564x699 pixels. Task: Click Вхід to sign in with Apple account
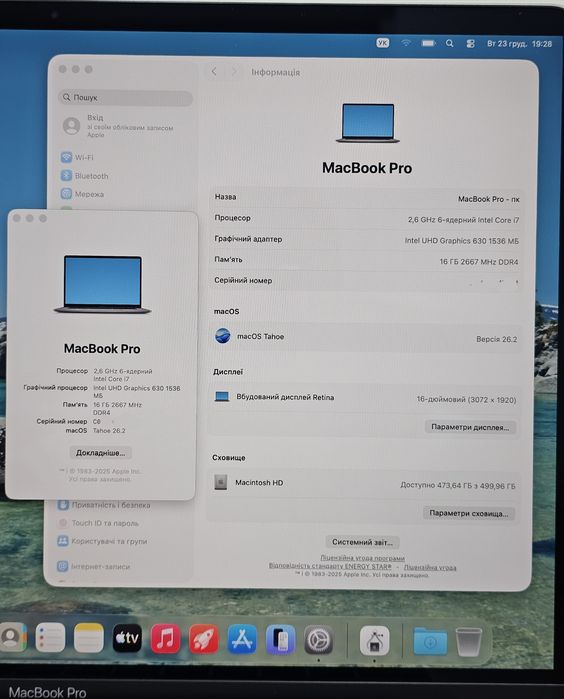tap(120, 126)
